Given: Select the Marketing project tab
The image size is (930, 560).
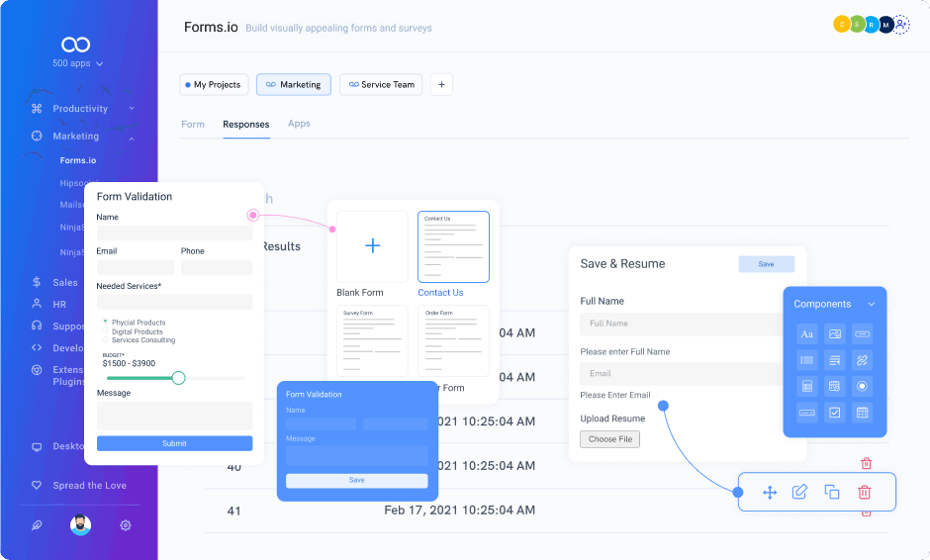Looking at the screenshot, I should pos(294,85).
